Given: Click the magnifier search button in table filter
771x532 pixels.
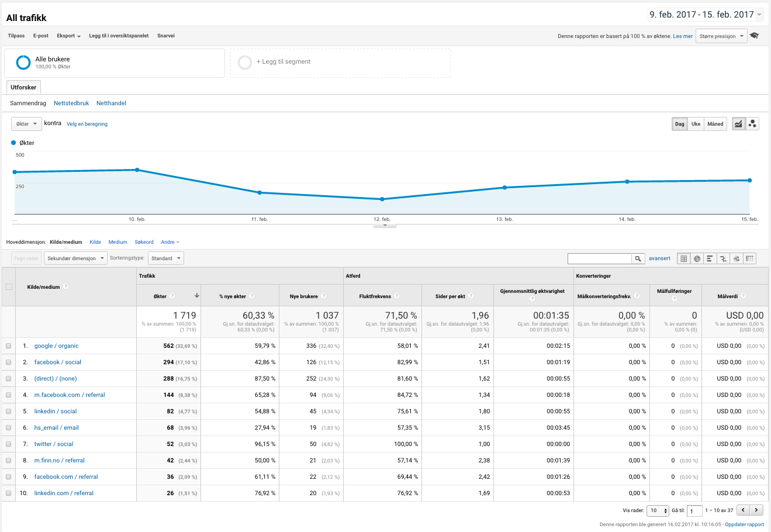Looking at the screenshot, I should (638, 258).
